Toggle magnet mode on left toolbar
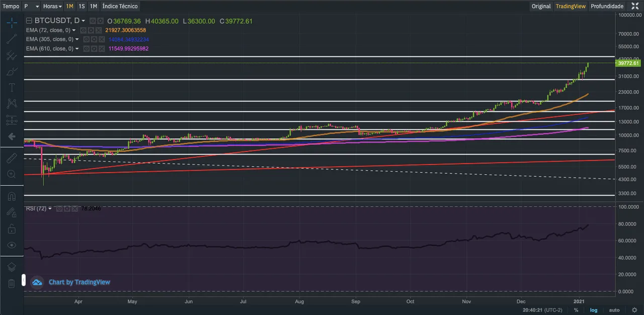 point(12,196)
